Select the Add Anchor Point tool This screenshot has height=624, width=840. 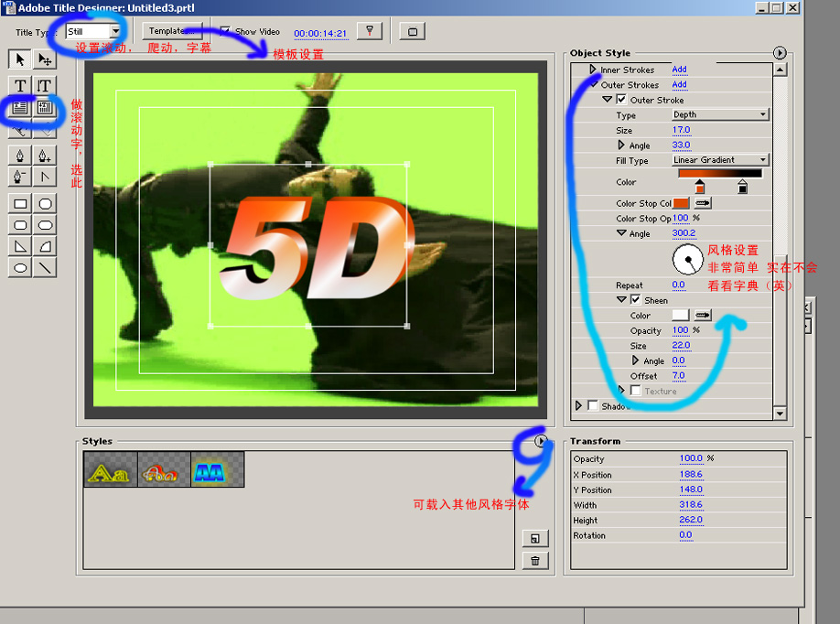(45, 156)
